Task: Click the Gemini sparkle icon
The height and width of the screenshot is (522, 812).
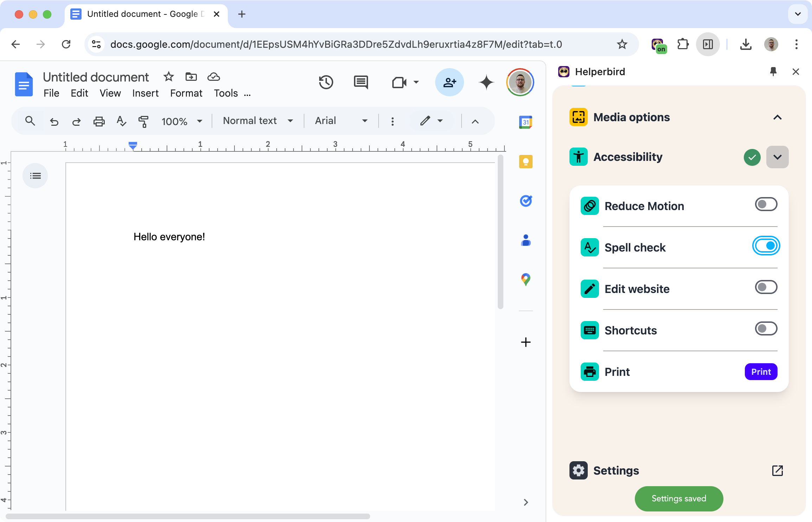Action: click(x=486, y=83)
